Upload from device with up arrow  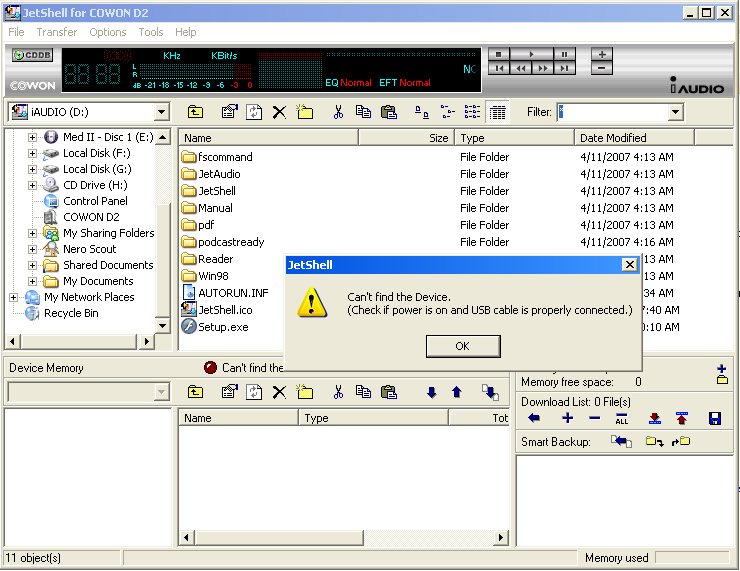[x=456, y=393]
